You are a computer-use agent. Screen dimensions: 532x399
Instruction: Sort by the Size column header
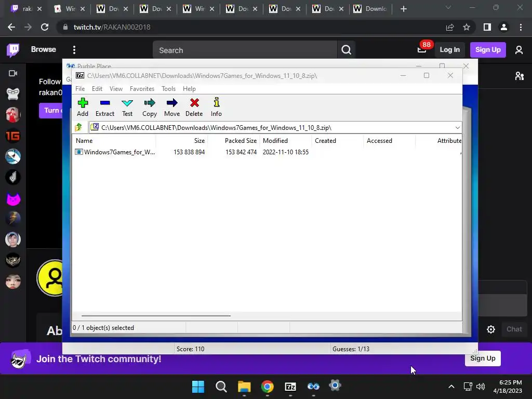click(182, 140)
